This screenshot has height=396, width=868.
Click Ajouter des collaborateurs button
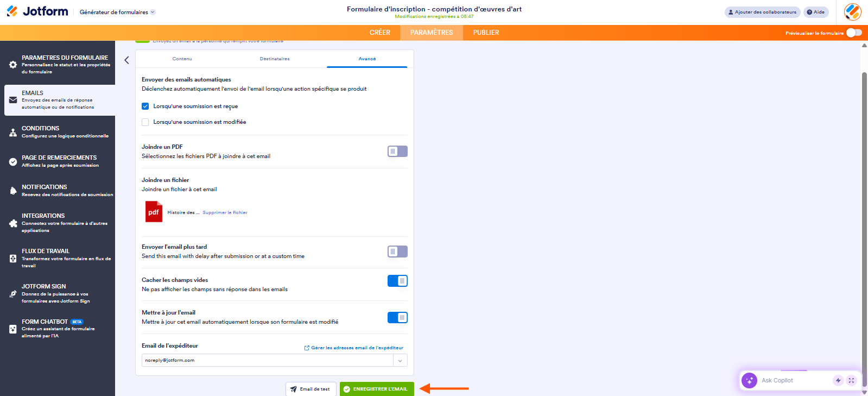[x=763, y=12]
